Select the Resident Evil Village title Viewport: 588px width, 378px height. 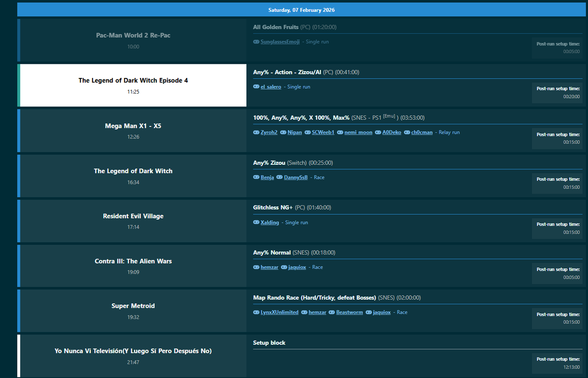133,216
